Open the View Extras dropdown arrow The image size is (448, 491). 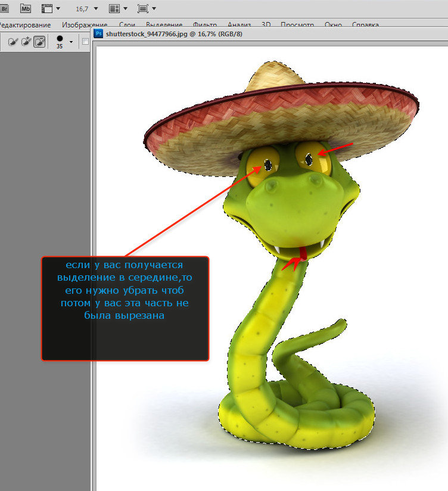58,9
